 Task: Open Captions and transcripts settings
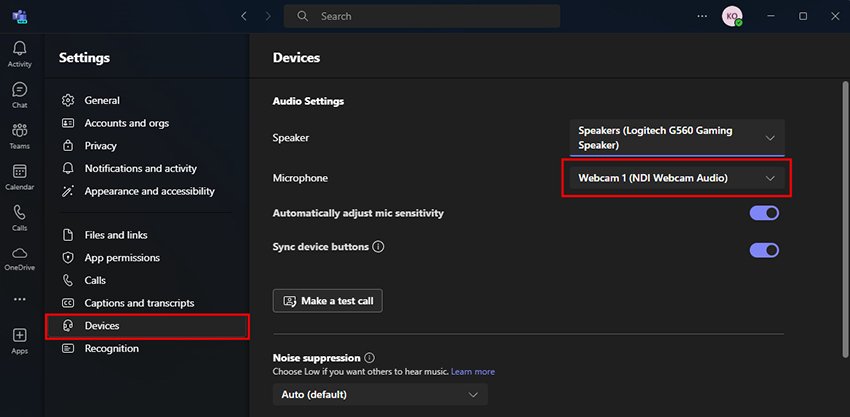139,303
